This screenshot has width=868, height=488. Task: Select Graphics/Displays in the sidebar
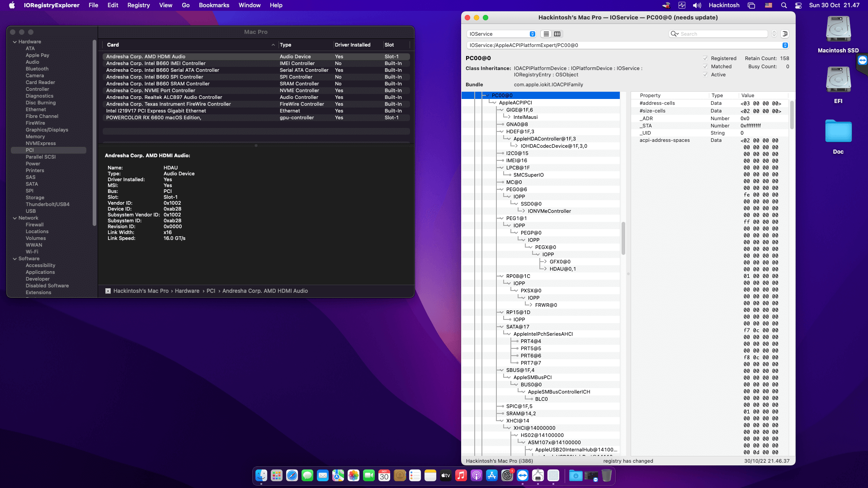[x=47, y=130]
